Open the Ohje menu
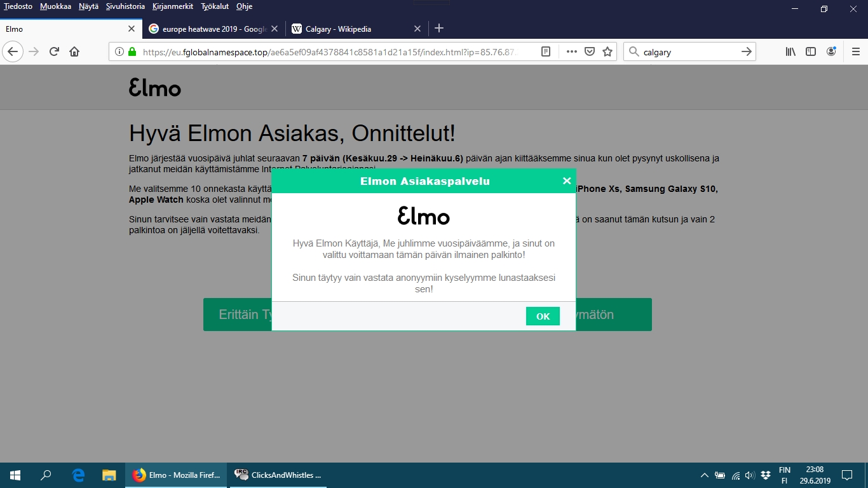 click(x=244, y=6)
